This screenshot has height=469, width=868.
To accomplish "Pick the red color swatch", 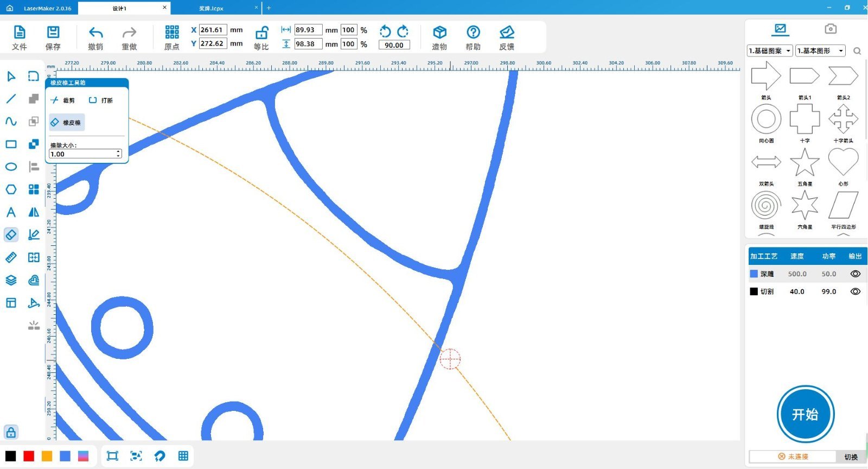I will pyautogui.click(x=29, y=456).
